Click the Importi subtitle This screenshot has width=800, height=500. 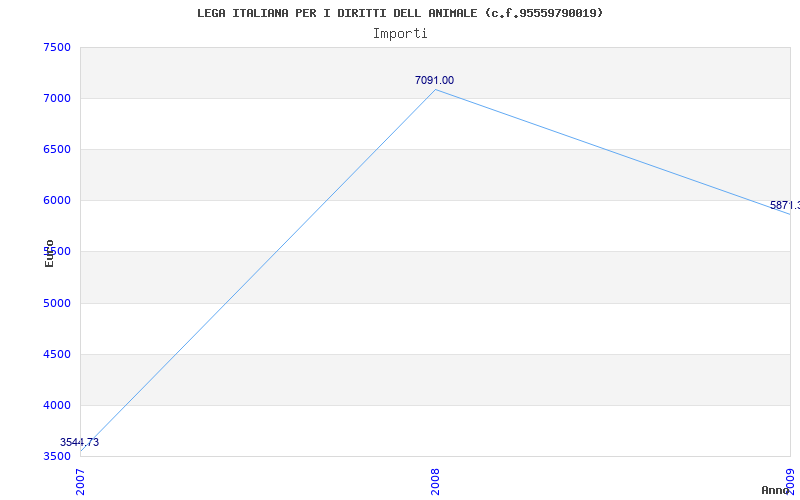[x=400, y=34]
